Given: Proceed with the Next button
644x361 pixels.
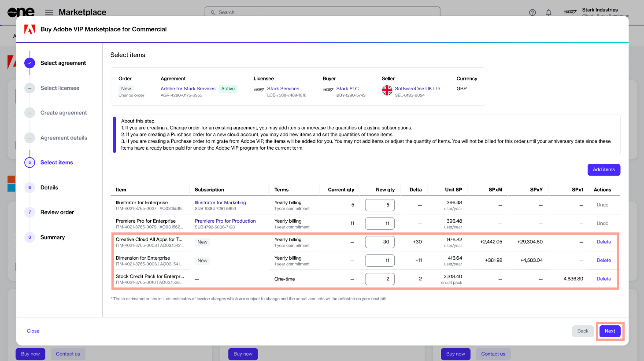Looking at the screenshot, I should (x=610, y=331).
